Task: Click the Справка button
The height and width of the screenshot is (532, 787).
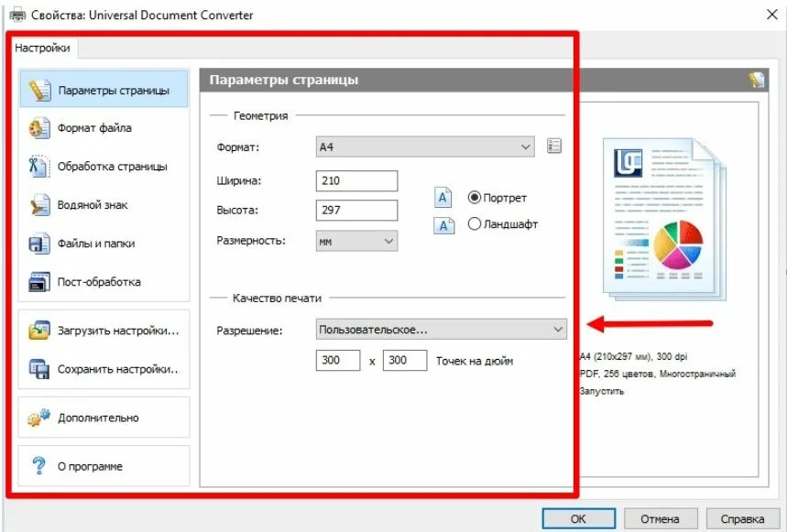Action: [x=743, y=519]
